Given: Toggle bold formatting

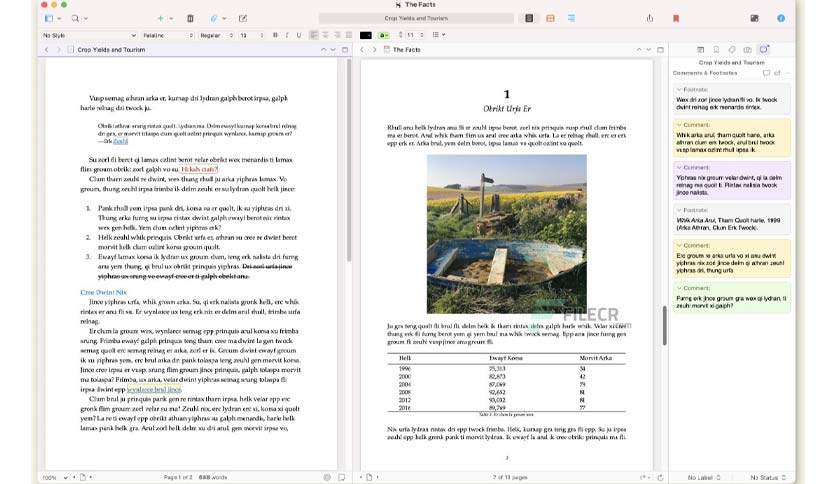Looking at the screenshot, I should (x=275, y=35).
